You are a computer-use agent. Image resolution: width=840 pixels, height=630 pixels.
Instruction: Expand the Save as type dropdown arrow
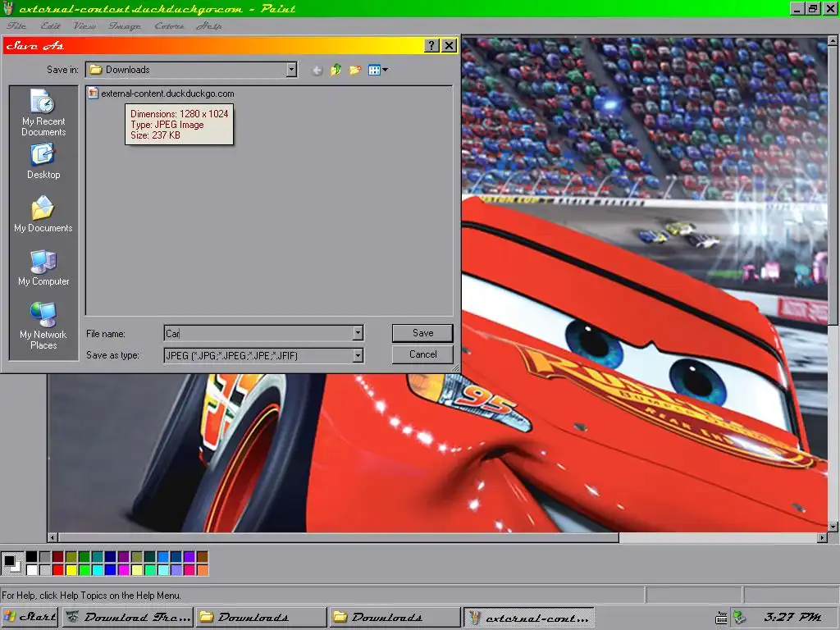pos(358,355)
